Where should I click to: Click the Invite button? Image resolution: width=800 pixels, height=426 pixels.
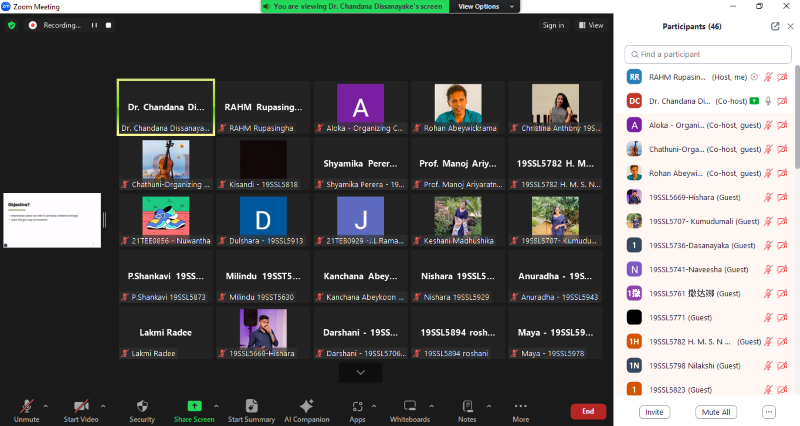[654, 412]
